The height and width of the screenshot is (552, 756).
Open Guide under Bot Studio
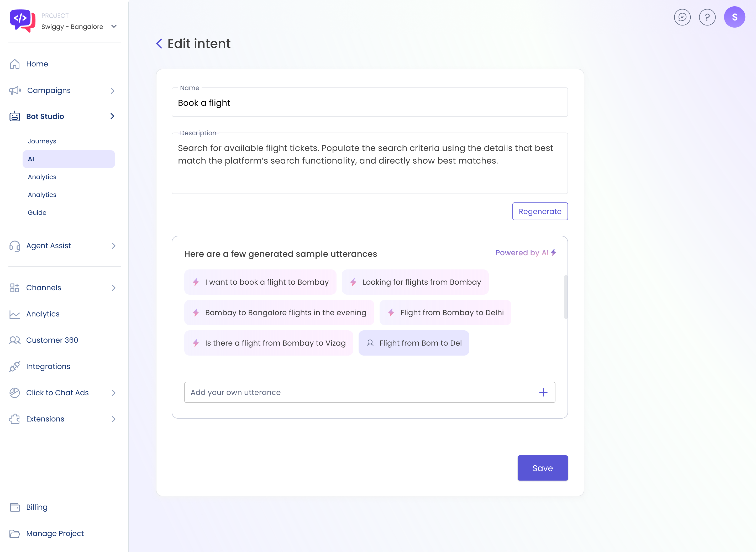pyautogui.click(x=37, y=212)
